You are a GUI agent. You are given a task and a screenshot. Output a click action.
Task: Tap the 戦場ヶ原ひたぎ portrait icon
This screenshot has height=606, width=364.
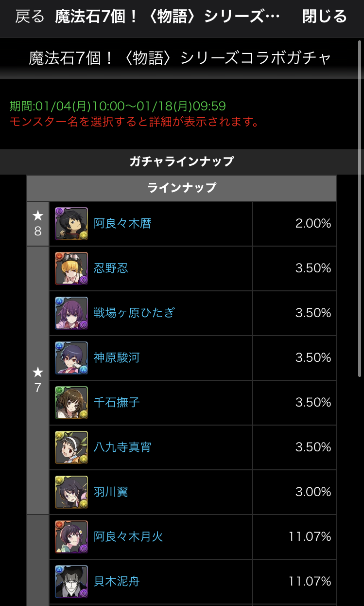(71, 313)
